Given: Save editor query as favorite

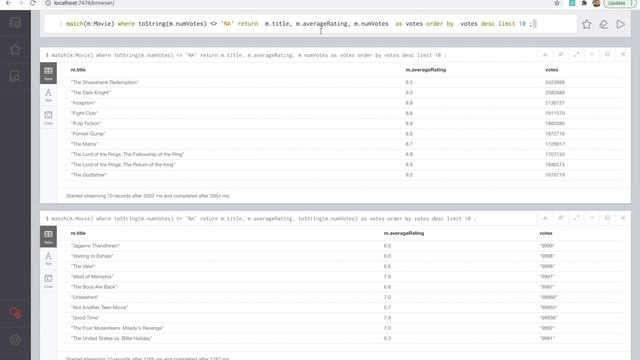Looking at the screenshot, I should point(587,24).
